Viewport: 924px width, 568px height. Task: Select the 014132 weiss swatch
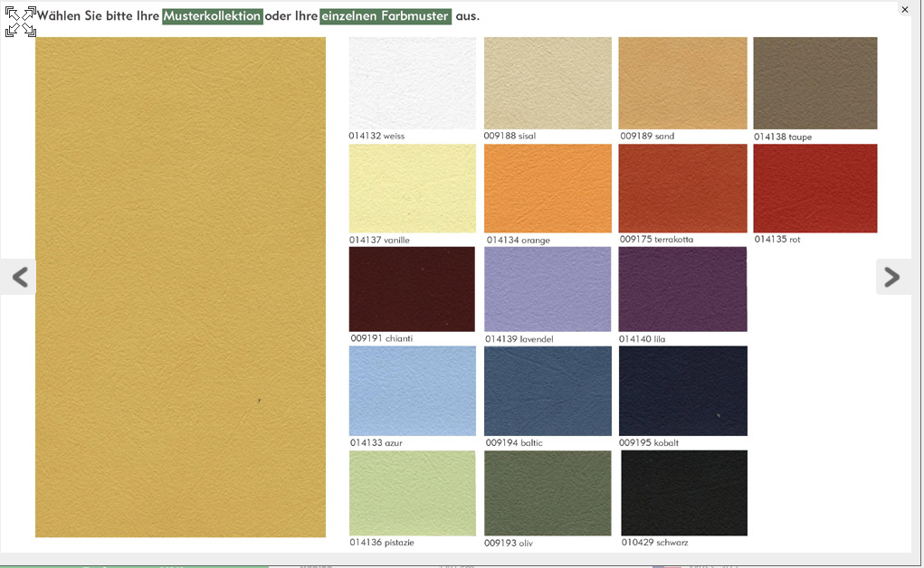(x=412, y=83)
